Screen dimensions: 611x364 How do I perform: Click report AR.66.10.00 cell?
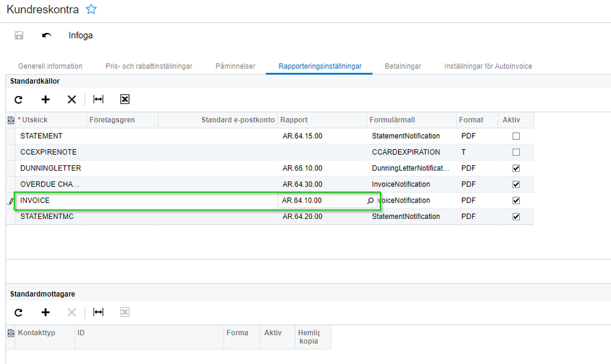tap(322, 168)
